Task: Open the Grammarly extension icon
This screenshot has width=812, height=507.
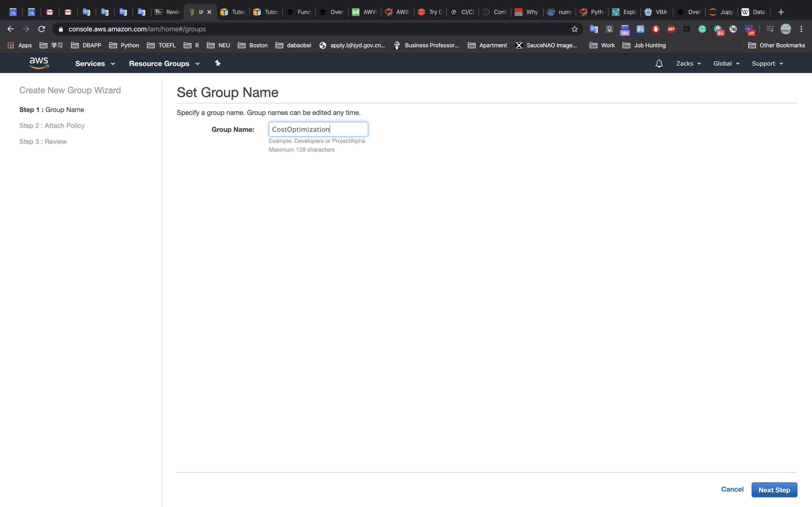Action: click(x=702, y=29)
